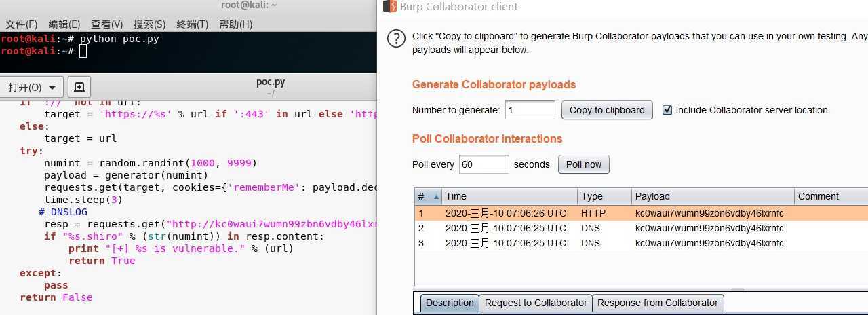Click the terminal prompt cursor line
The width and height of the screenshot is (868, 315).
pyautogui.click(x=44, y=51)
